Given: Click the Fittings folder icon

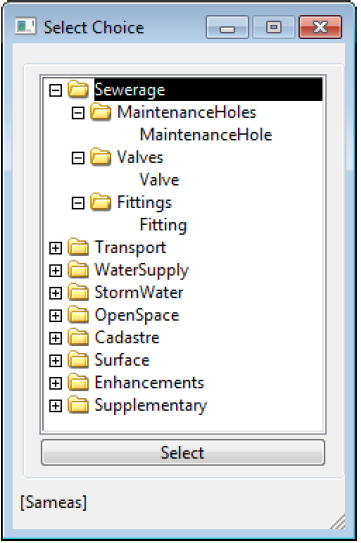Looking at the screenshot, I should pos(100,202).
